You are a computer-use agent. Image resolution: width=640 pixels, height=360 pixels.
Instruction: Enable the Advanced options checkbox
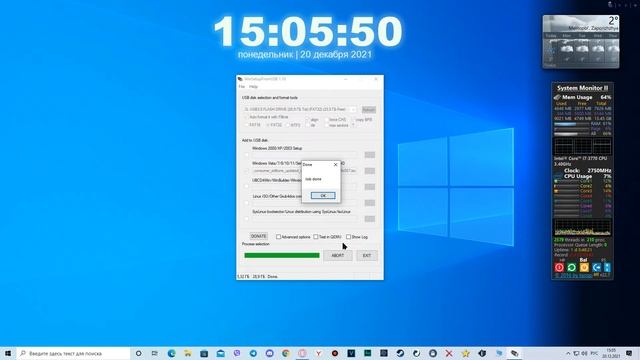tap(278, 237)
